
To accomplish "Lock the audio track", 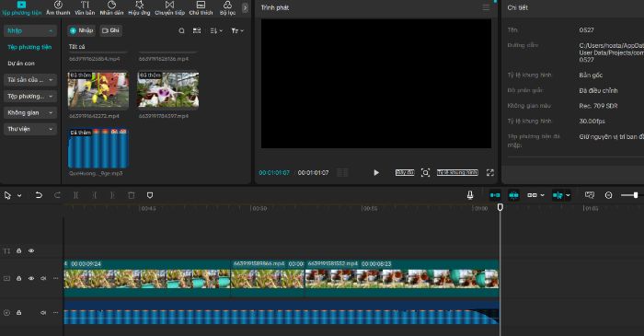I will (x=19, y=313).
